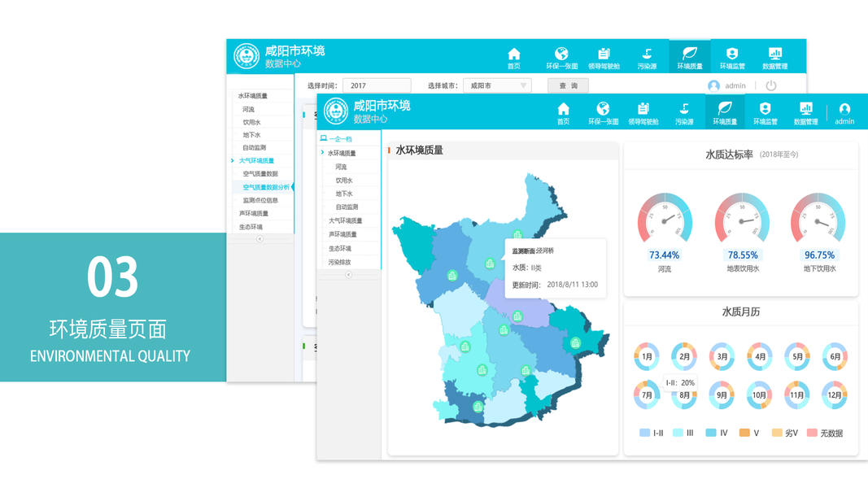Toggle 无数据 legend swatch
Image resolution: width=868 pixels, height=488 pixels.
point(812,433)
